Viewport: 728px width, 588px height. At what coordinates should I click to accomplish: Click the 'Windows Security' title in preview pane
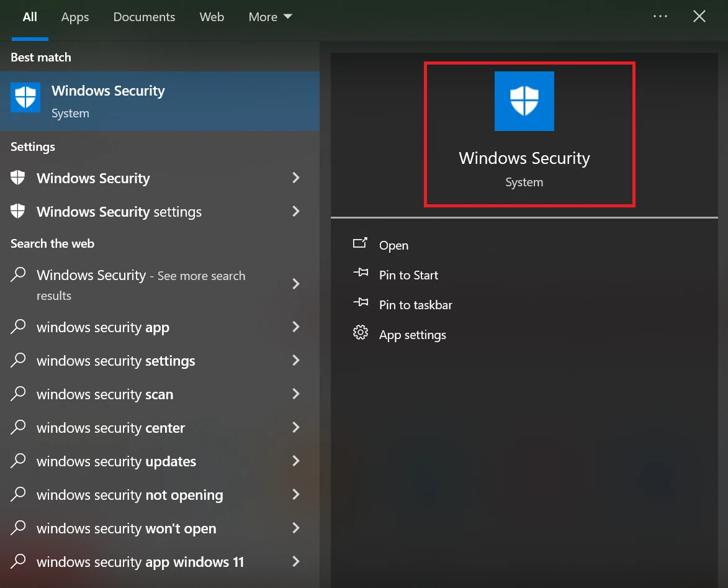pyautogui.click(x=524, y=158)
